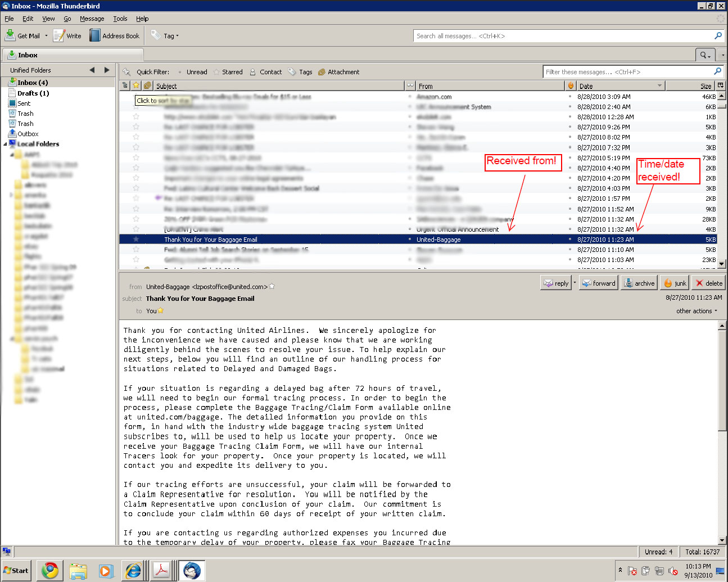This screenshot has height=582, width=728.
Task: Open the quick search dropdown beside tabs
Action: pyautogui.click(x=705, y=55)
